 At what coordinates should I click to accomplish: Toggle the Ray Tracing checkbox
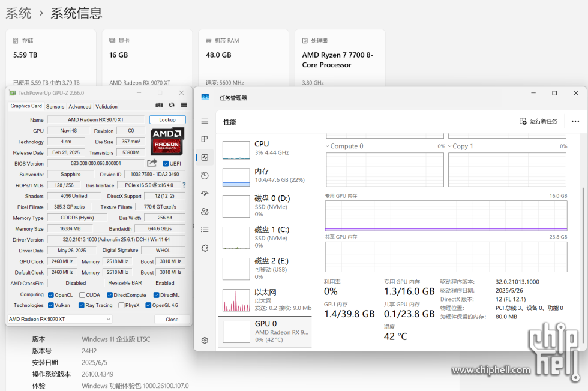[x=82, y=305]
